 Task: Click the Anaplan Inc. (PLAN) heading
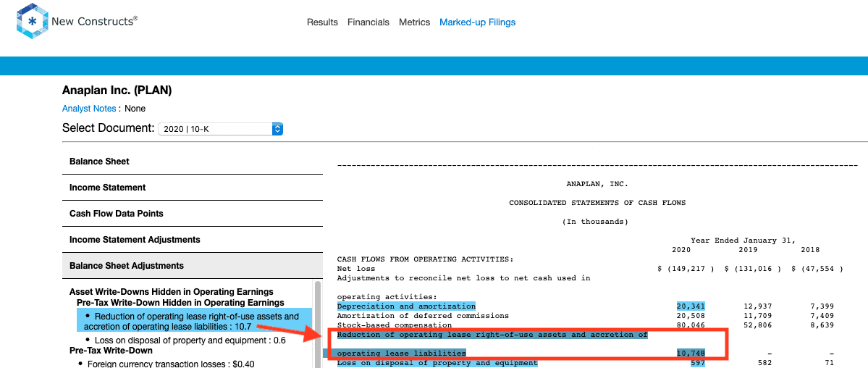coord(117,91)
